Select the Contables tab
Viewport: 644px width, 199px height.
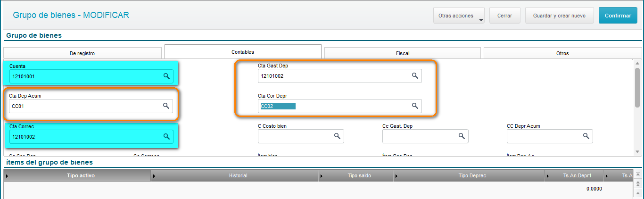click(243, 52)
